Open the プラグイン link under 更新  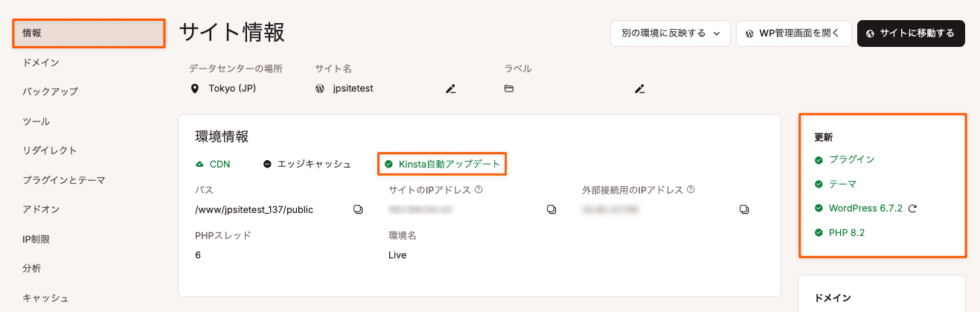click(x=852, y=159)
